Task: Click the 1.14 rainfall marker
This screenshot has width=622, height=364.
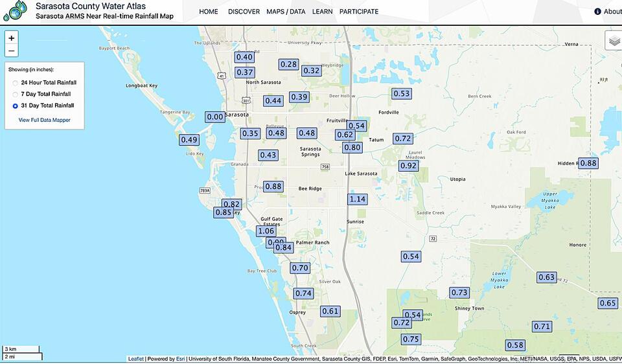Action: 358,199
